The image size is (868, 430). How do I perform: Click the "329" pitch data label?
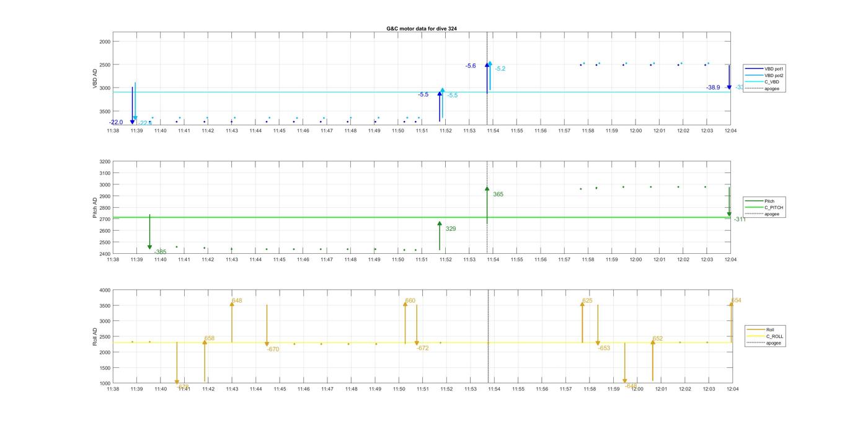[450, 229]
